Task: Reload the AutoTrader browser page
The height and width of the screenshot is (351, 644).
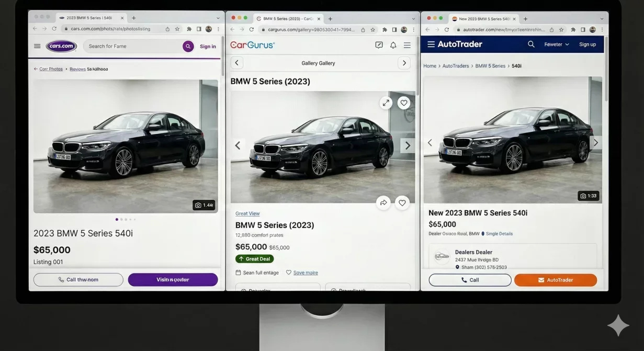Action: pyautogui.click(x=447, y=30)
